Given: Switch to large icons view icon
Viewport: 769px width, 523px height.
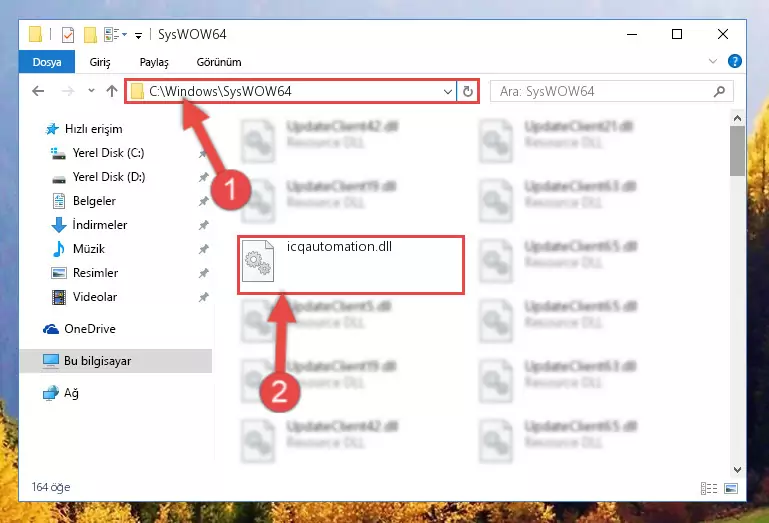Looking at the screenshot, I should [731, 489].
